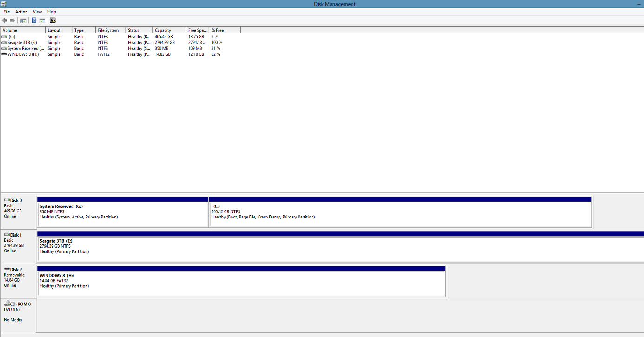Sort by the Volume column header
644x337 pixels.
(23, 30)
